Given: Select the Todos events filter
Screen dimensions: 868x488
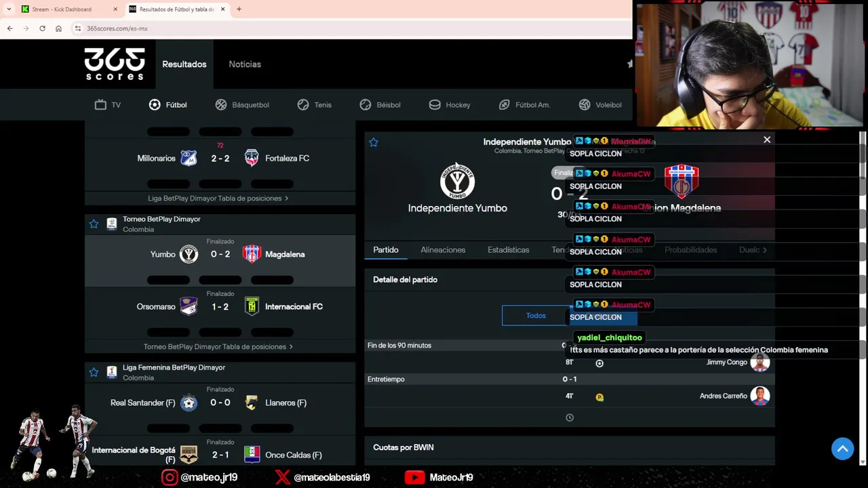Looking at the screenshot, I should tap(536, 315).
